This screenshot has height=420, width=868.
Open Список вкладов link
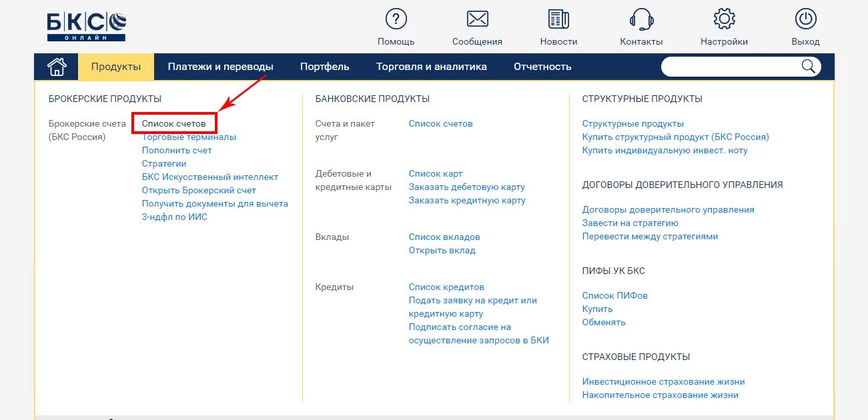444,237
